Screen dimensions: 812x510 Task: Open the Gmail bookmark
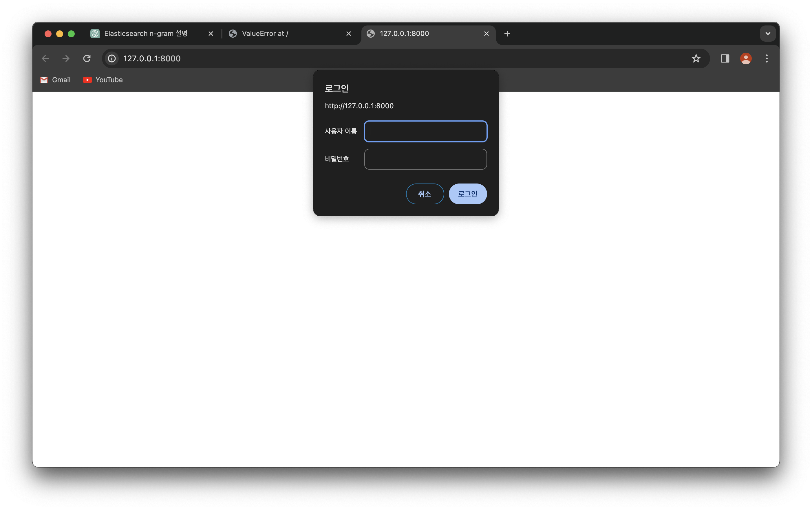pyautogui.click(x=55, y=80)
